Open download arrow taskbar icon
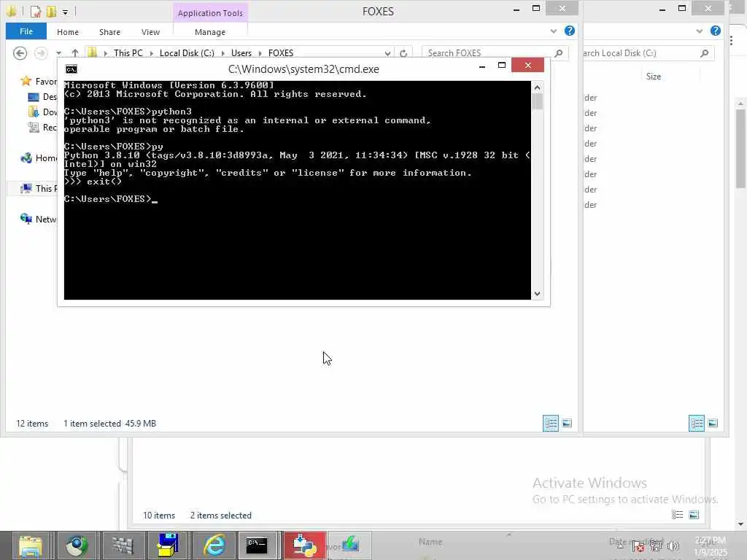 [x=350, y=544]
